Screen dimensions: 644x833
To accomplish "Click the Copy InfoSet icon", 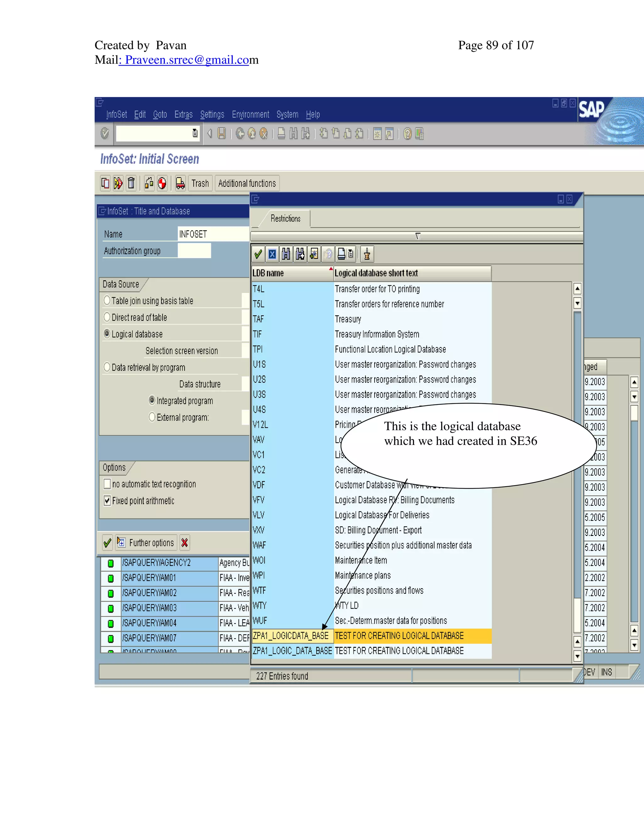I will click(105, 183).
